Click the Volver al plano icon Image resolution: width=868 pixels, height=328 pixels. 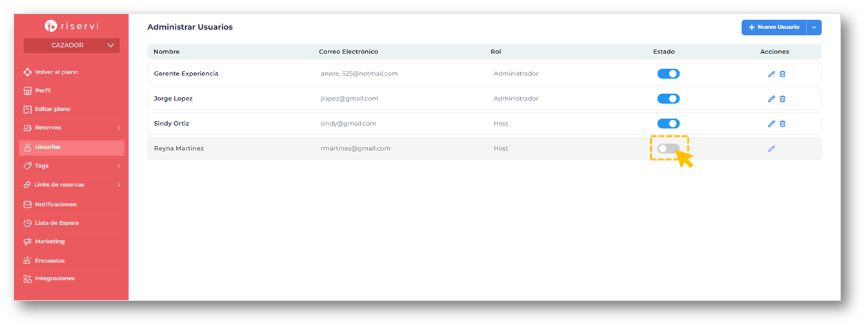coord(27,72)
